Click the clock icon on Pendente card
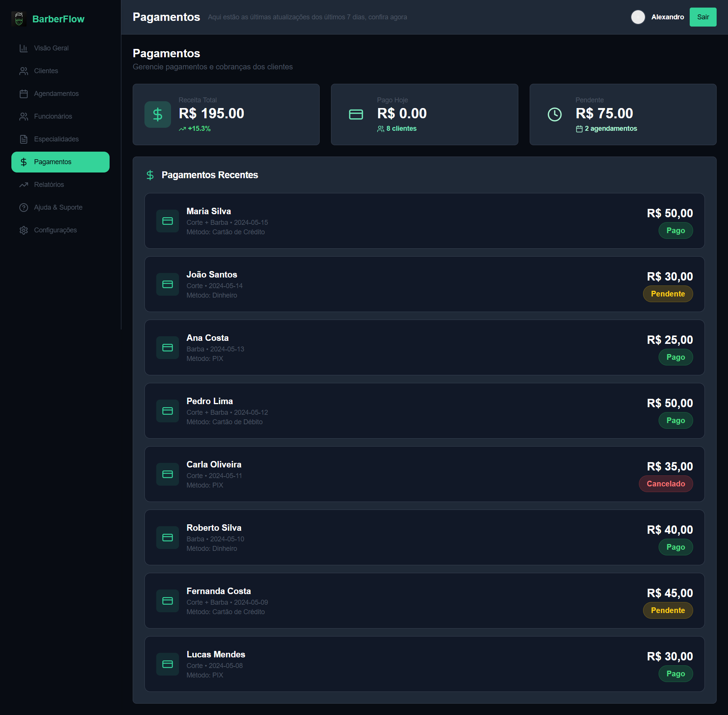Screen dimensions: 728x715 tap(554, 114)
